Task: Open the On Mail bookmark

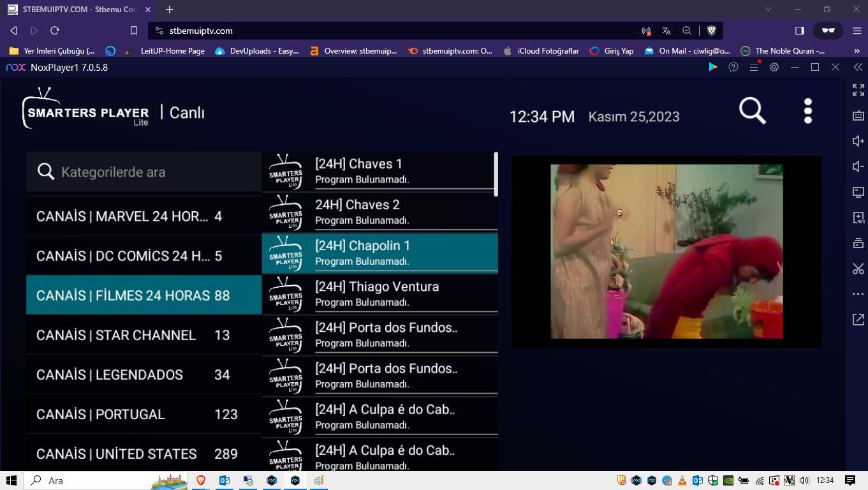Action: [x=688, y=51]
